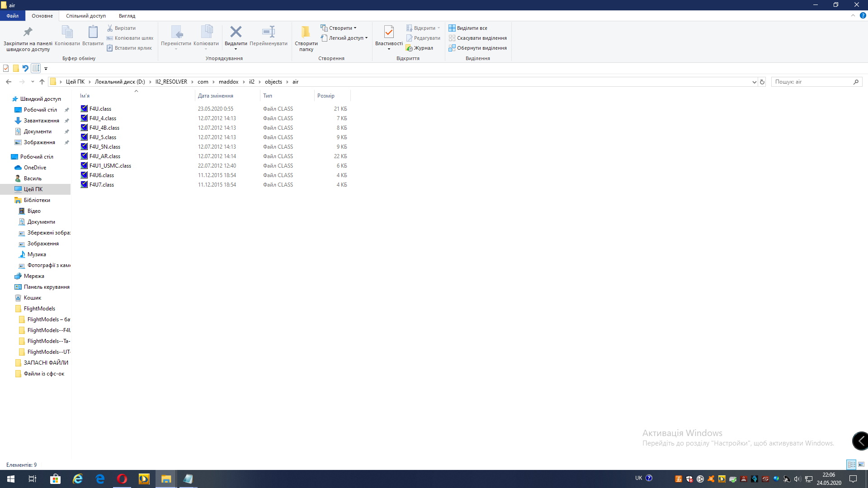Open the address bar history dropdown
The width and height of the screenshot is (868, 488).
click(x=754, y=82)
